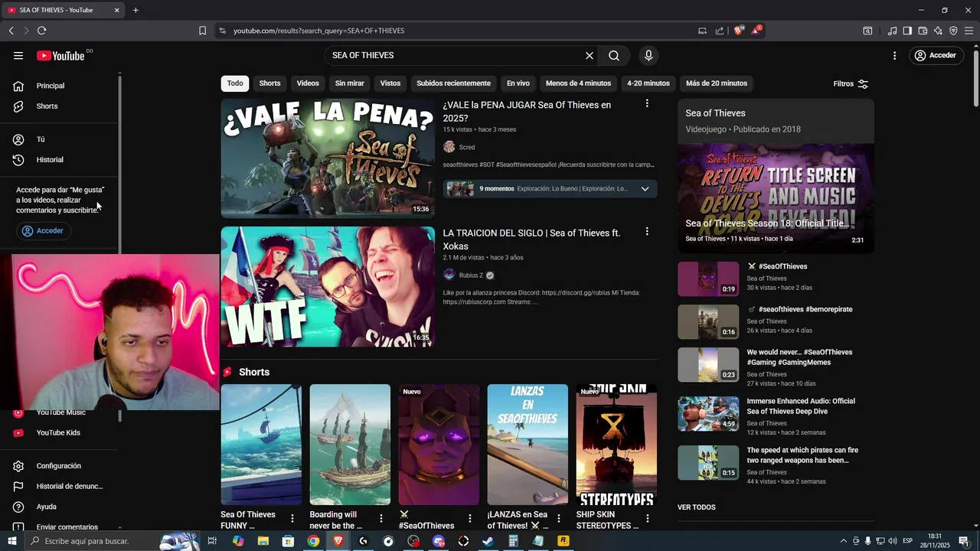Viewport: 980px width, 551px height.
Task: Start voice search with the microphone icon
Action: pos(648,55)
